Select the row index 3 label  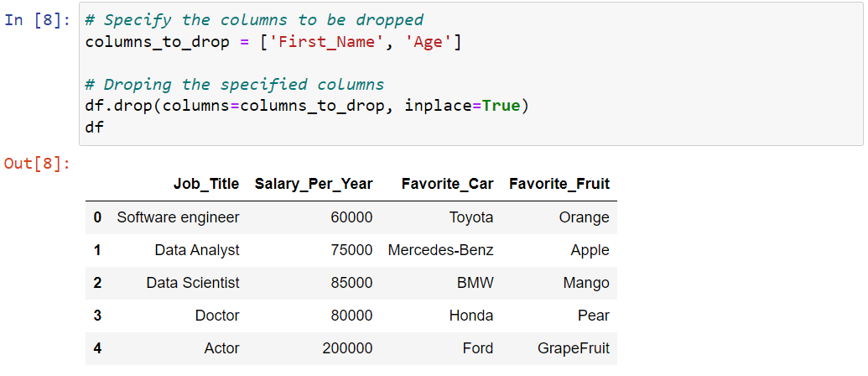pos(97,316)
